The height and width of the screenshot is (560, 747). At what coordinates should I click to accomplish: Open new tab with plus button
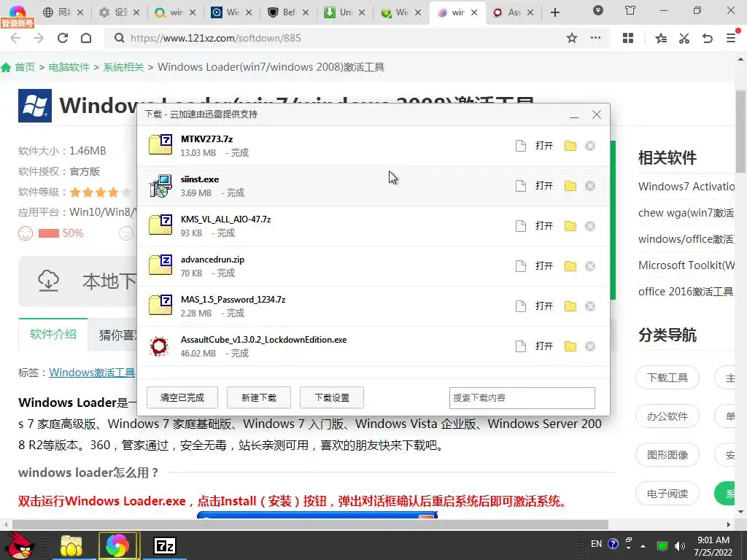(555, 12)
